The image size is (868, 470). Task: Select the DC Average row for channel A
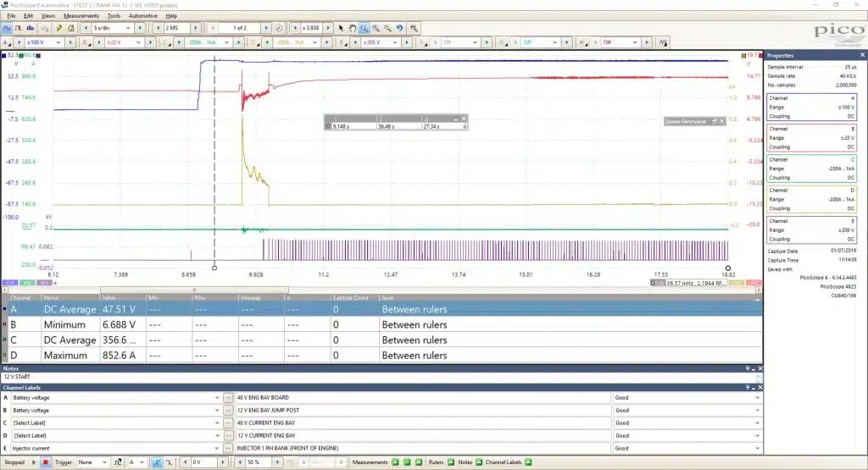pos(382,309)
